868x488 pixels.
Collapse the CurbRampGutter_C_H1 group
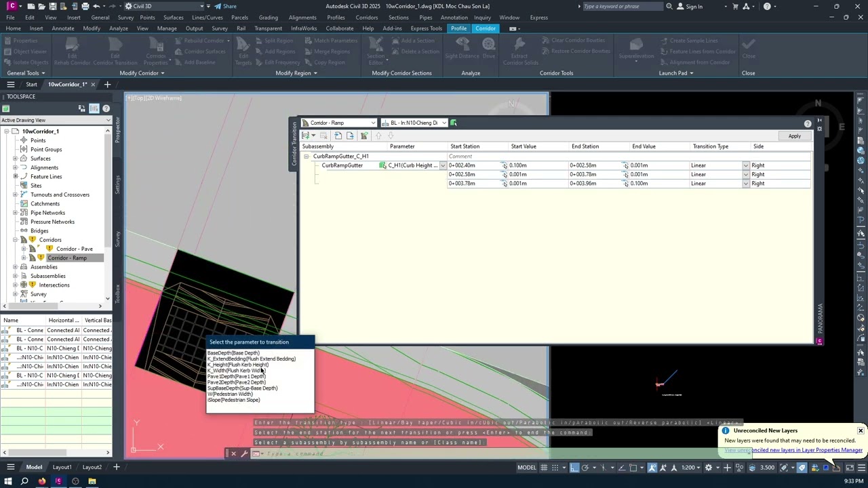[x=306, y=157]
